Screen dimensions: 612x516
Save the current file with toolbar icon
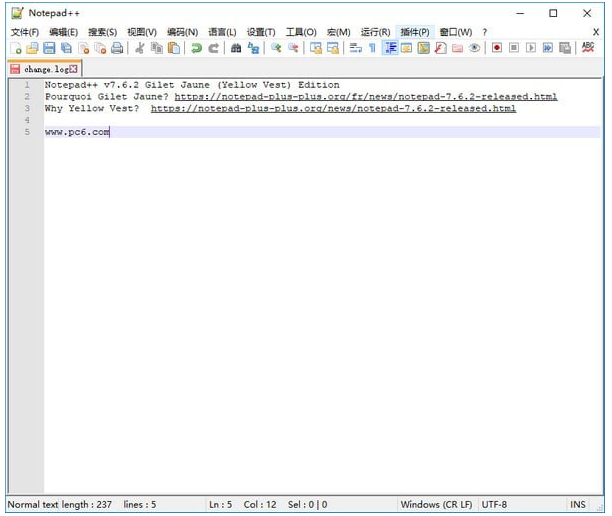[x=49, y=48]
